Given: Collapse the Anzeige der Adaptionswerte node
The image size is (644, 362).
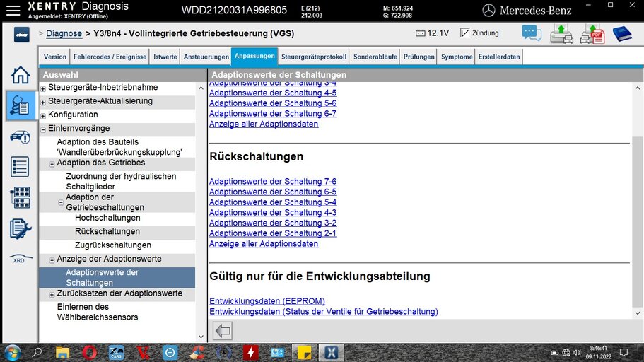Looking at the screenshot, I should tap(52, 260).
